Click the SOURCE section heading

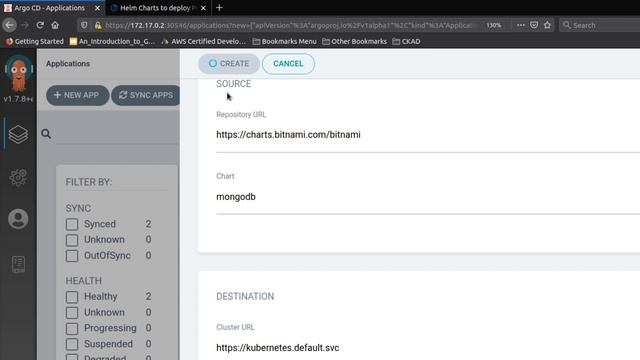point(233,84)
